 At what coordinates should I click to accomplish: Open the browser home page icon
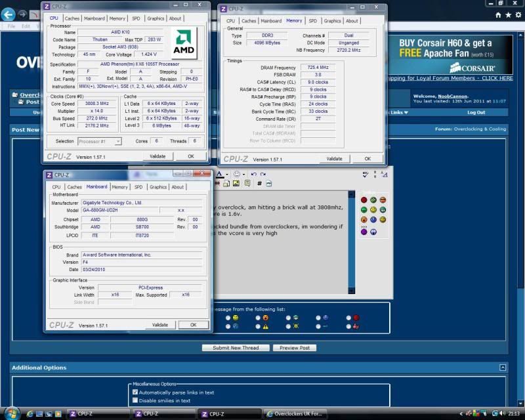pyautogui.click(x=498, y=14)
